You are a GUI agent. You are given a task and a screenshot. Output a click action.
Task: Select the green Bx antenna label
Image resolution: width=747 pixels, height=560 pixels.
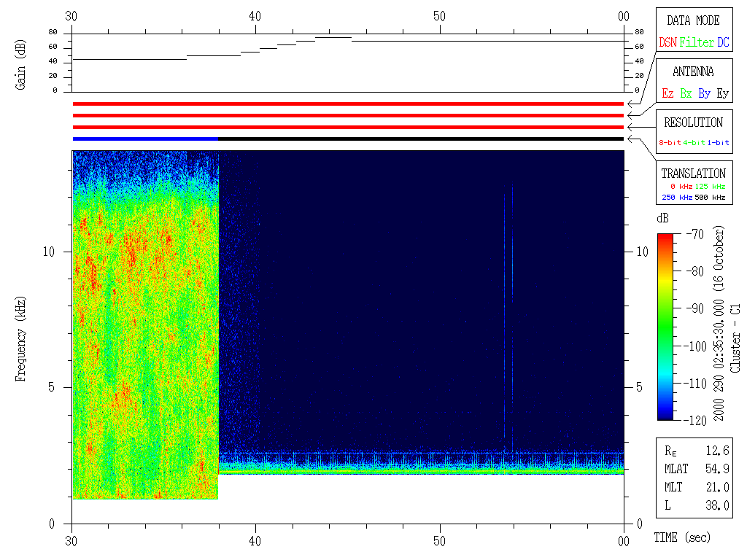point(686,93)
